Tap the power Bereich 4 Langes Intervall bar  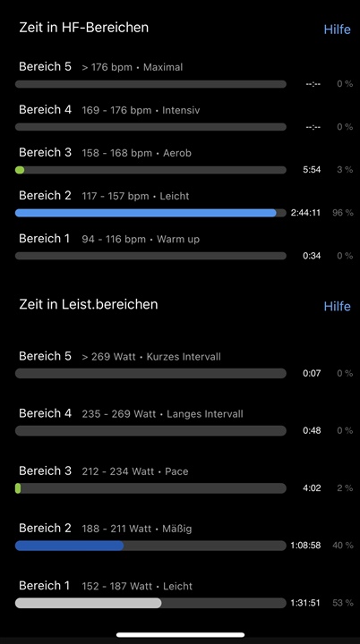click(x=150, y=431)
